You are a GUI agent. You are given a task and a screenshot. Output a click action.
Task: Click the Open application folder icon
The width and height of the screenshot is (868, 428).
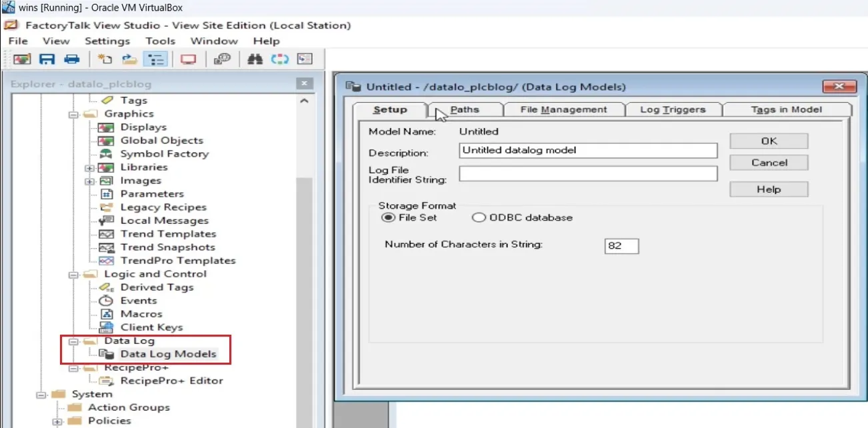click(130, 59)
